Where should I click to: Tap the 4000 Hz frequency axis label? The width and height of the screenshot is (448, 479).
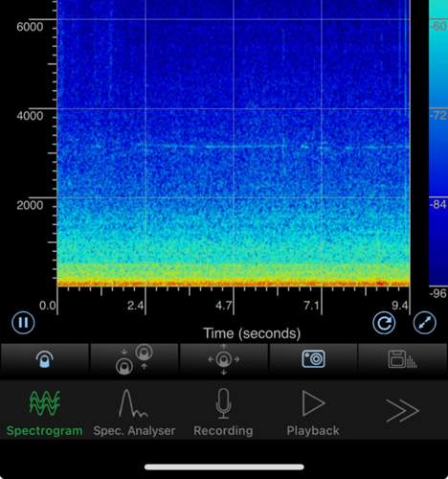click(x=30, y=116)
